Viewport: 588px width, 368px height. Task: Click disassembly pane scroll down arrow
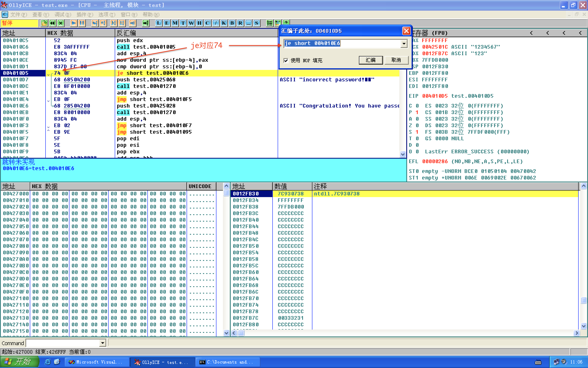[403, 154]
